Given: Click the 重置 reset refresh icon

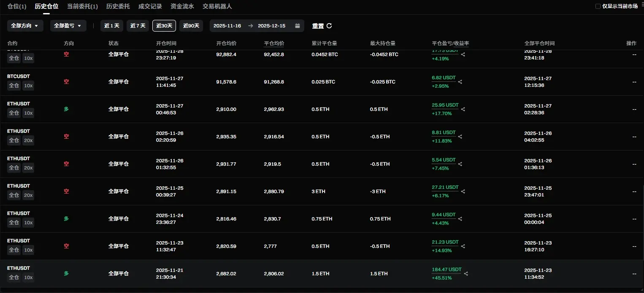Looking at the screenshot, I should pyautogui.click(x=329, y=26).
